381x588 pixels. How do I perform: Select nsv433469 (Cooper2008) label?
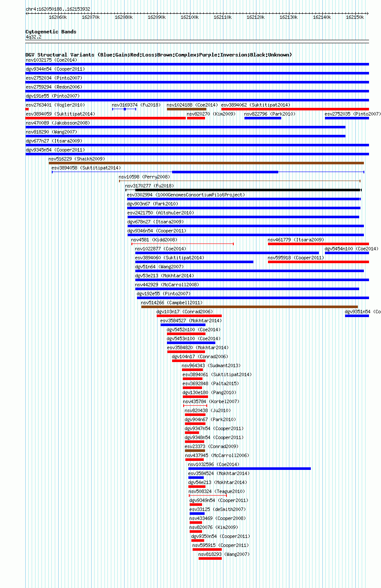(x=217, y=518)
